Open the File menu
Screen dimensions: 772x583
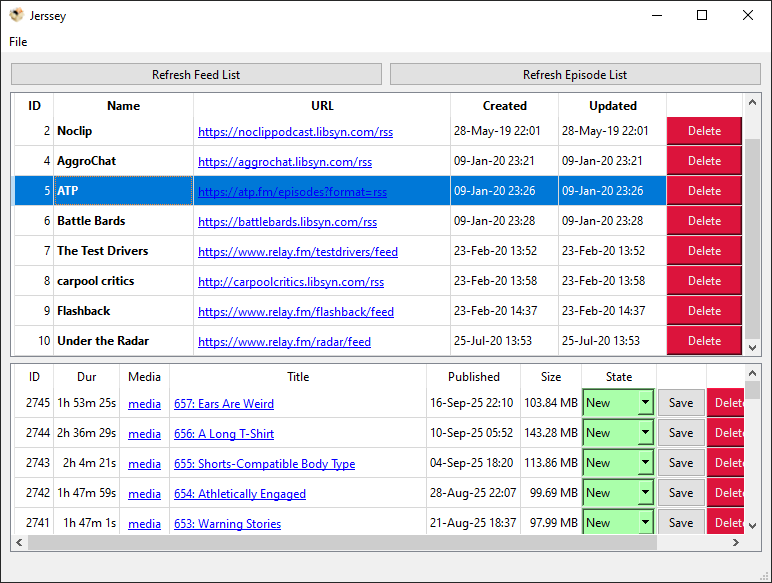pyautogui.click(x=18, y=42)
